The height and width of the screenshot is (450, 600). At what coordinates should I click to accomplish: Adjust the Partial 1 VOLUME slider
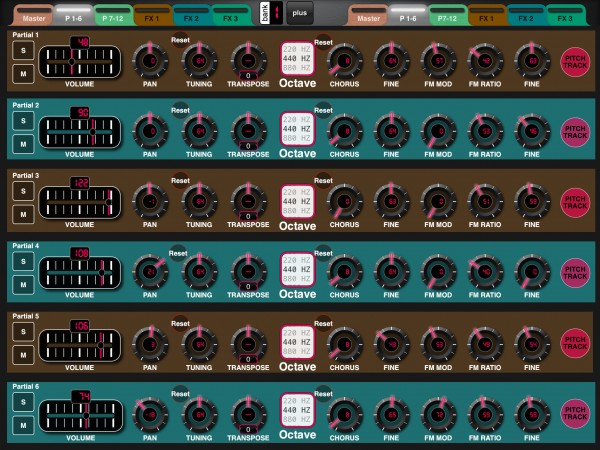click(x=80, y=62)
